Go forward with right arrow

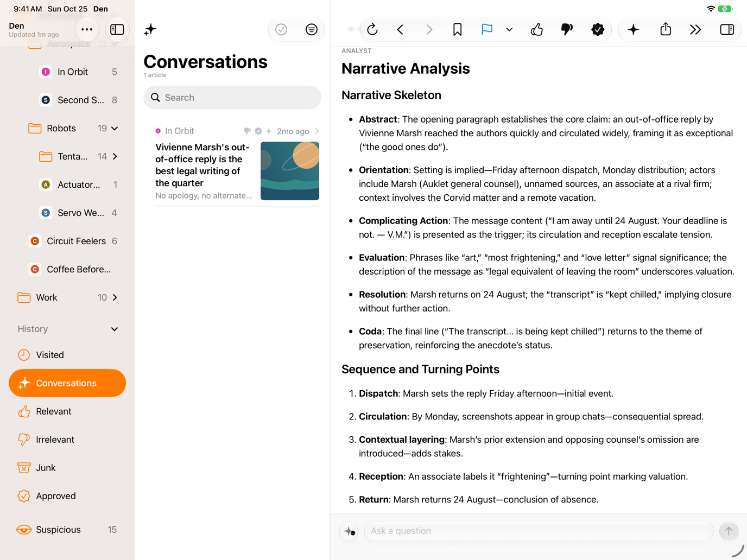click(429, 29)
